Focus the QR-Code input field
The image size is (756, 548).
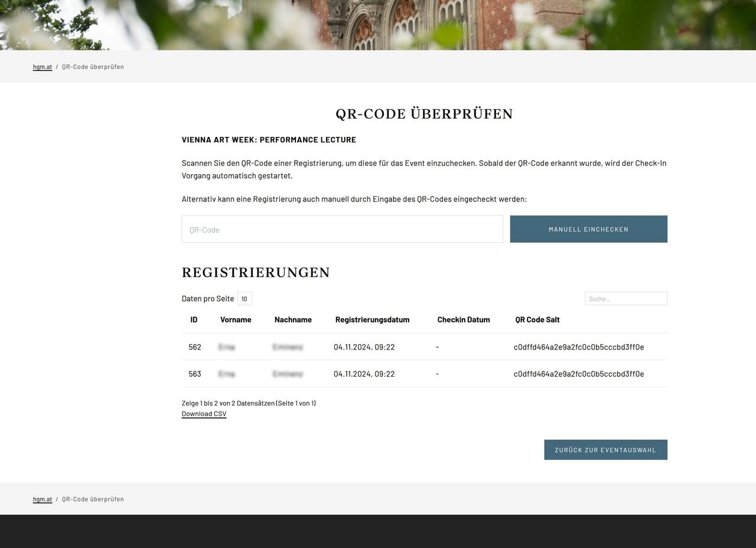[343, 229]
